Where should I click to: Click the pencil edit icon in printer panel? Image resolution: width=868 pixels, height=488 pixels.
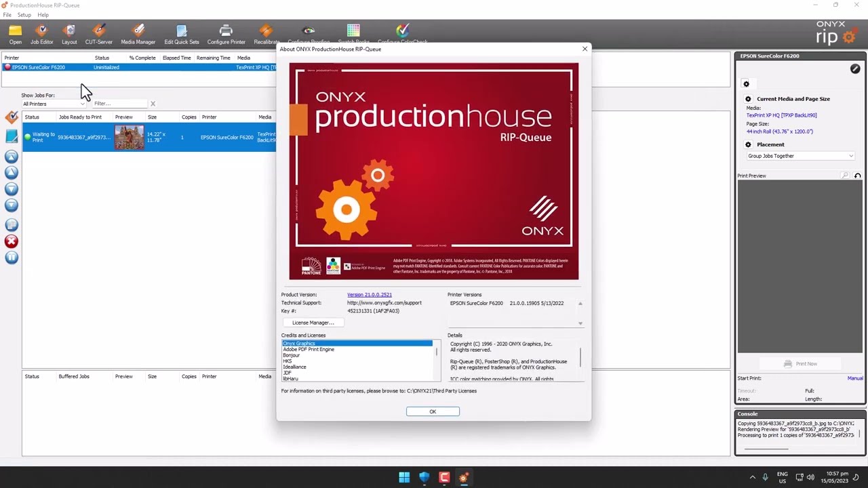tap(855, 68)
